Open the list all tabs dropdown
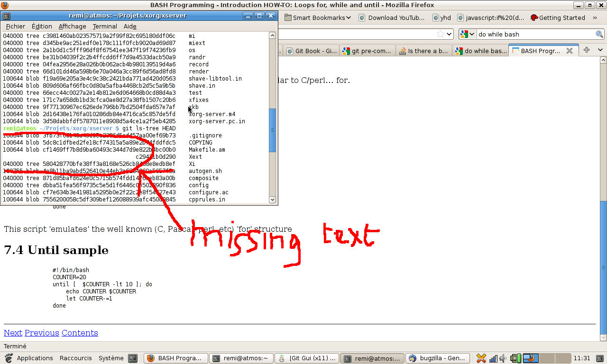The width and height of the screenshot is (607, 364). [600, 50]
